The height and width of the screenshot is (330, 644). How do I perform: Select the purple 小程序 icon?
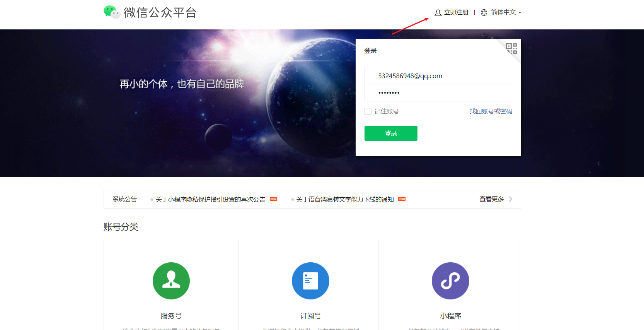coord(450,281)
